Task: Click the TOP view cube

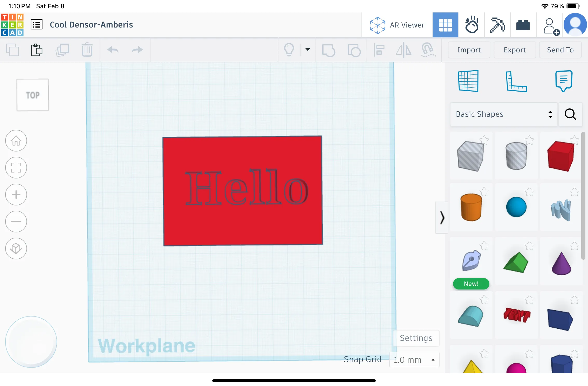Action: [33, 95]
